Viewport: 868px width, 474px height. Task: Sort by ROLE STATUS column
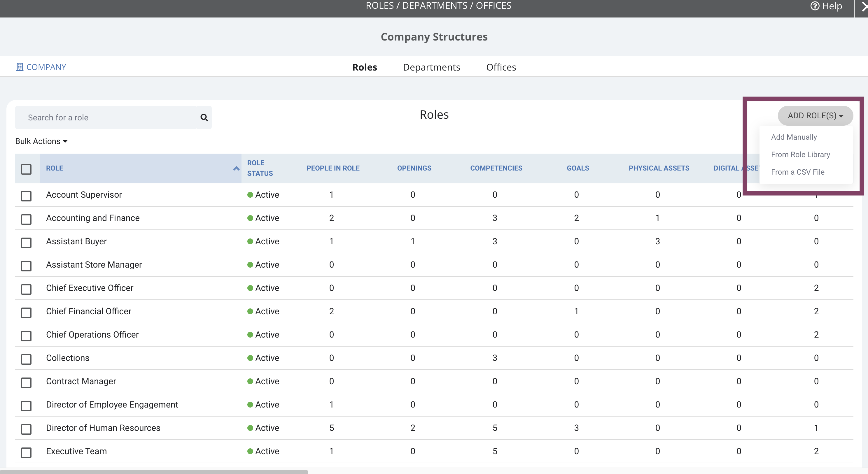260,168
